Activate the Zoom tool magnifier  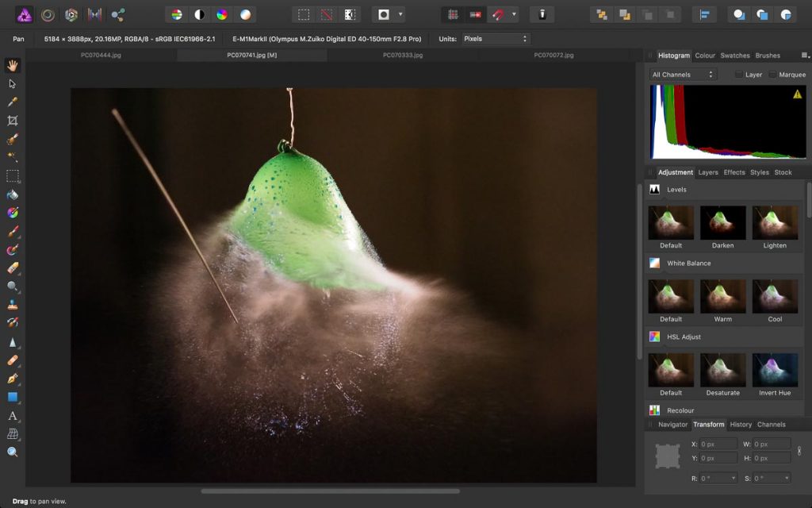click(x=13, y=452)
